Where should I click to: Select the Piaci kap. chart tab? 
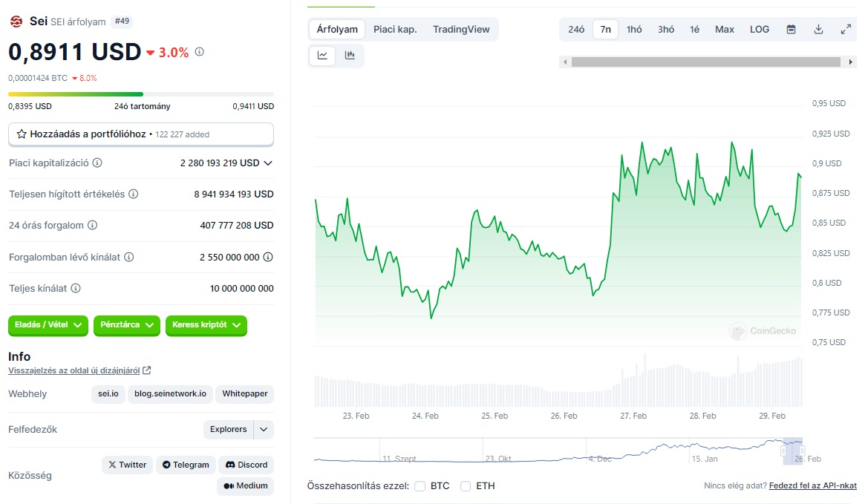click(395, 29)
